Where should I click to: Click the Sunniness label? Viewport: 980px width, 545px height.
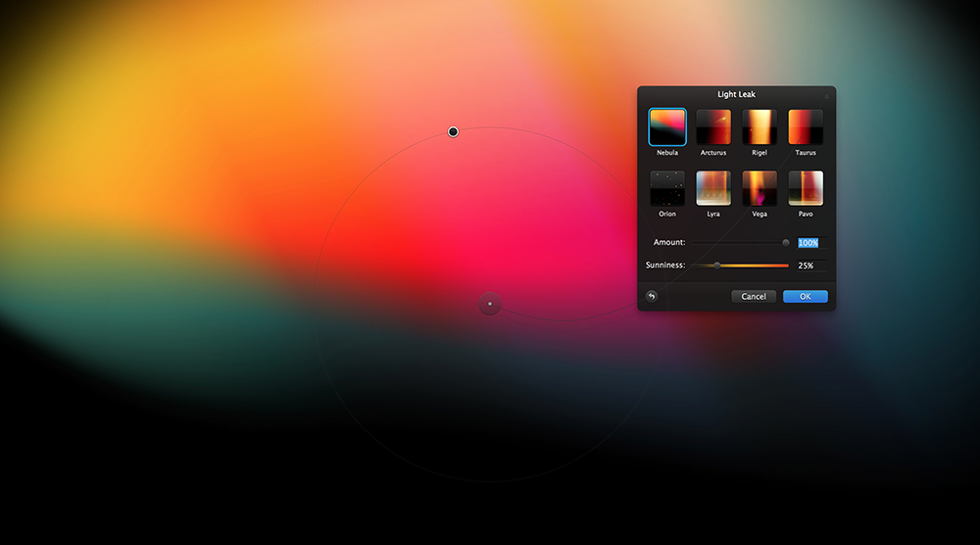(x=665, y=265)
